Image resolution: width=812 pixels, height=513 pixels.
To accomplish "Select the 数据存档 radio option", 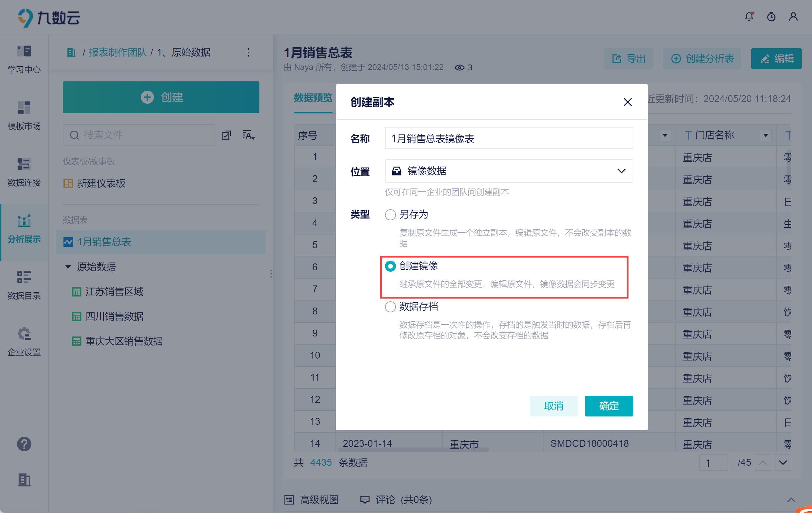I will [x=390, y=307].
